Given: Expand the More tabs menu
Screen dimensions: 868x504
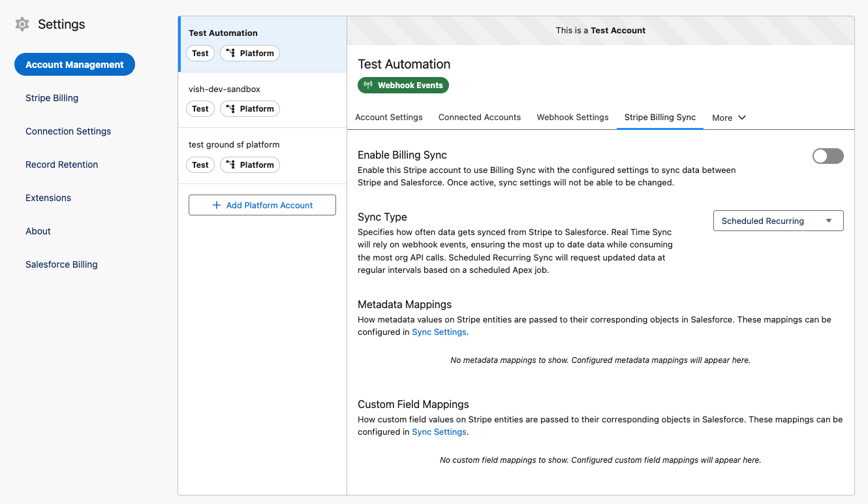Looking at the screenshot, I should 728,118.
